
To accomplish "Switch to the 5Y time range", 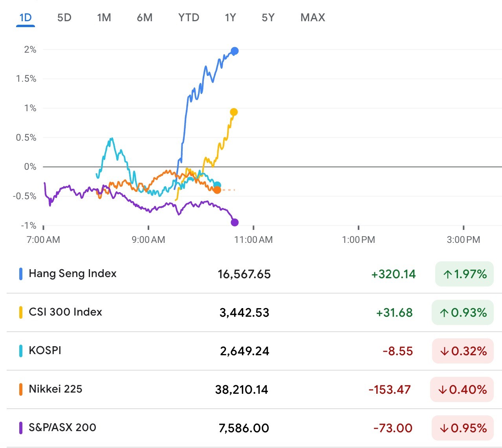I will tap(268, 18).
